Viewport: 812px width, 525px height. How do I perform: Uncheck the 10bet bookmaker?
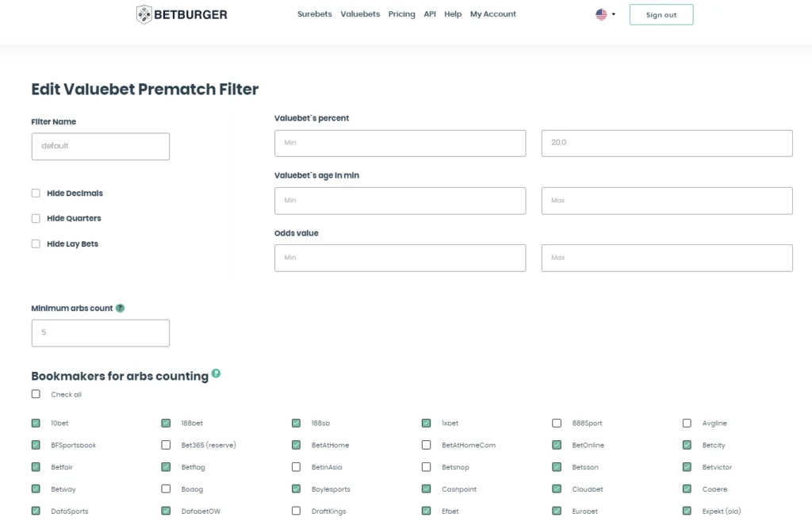36,423
